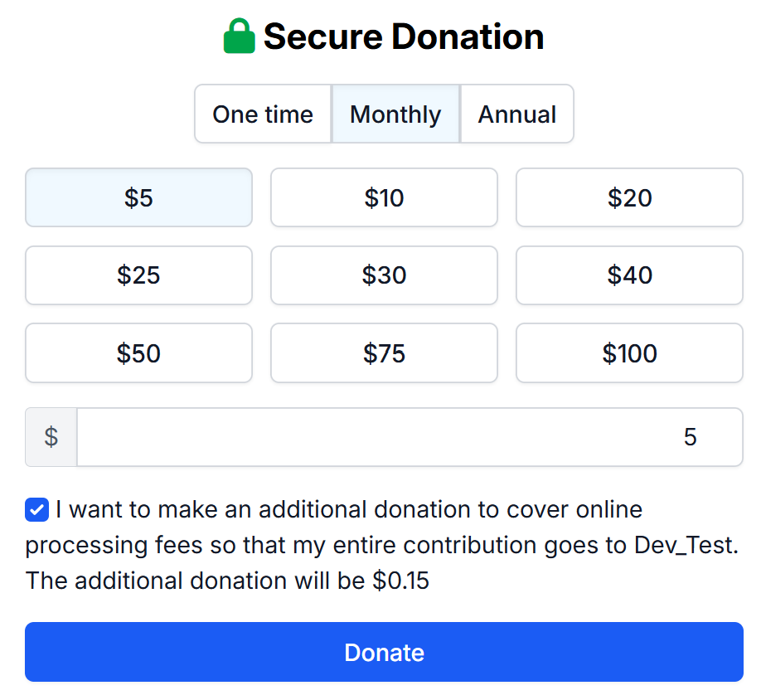This screenshot has height=700, width=761.
Task: Click the $0.15 additional donation text
Action: click(401, 581)
